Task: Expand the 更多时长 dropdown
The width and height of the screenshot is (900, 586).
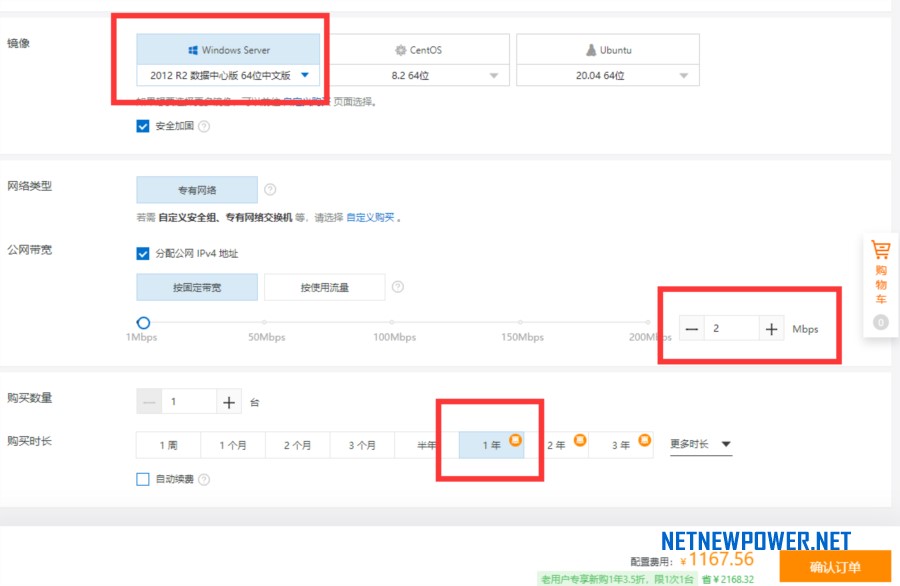Action: click(x=701, y=444)
